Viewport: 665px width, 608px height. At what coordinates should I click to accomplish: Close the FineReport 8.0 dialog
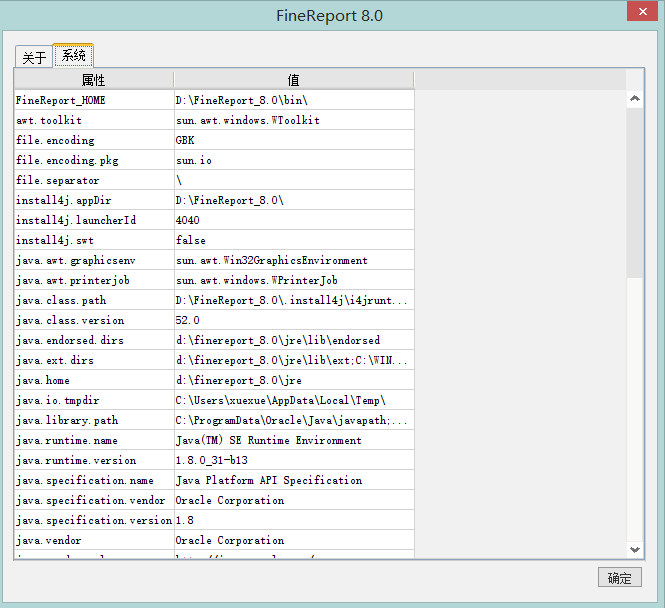point(642,11)
